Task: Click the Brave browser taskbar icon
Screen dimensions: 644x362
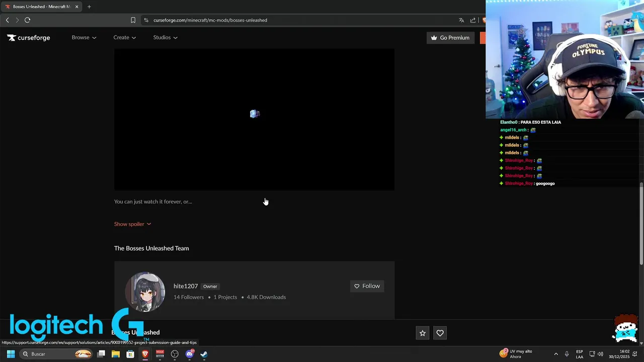Action: click(x=145, y=354)
